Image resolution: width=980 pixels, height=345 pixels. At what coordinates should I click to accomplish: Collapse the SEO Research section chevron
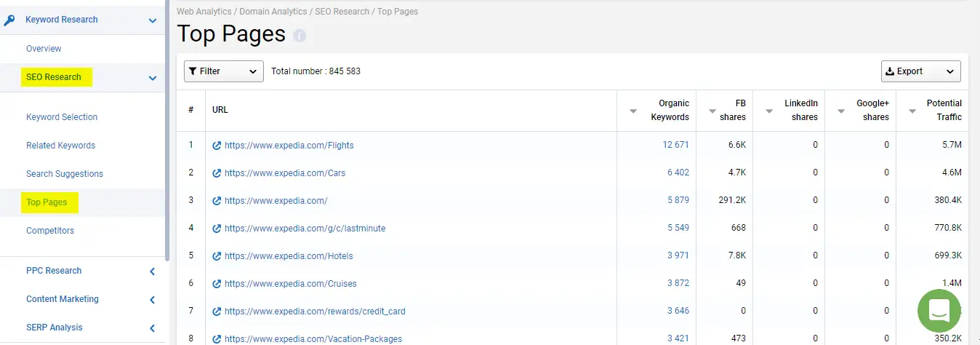[152, 78]
